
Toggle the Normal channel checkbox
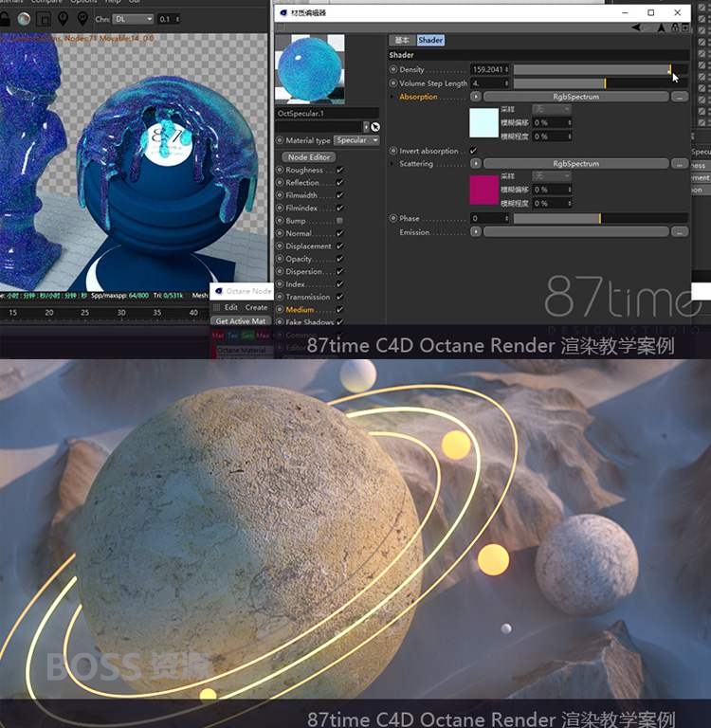coord(340,233)
